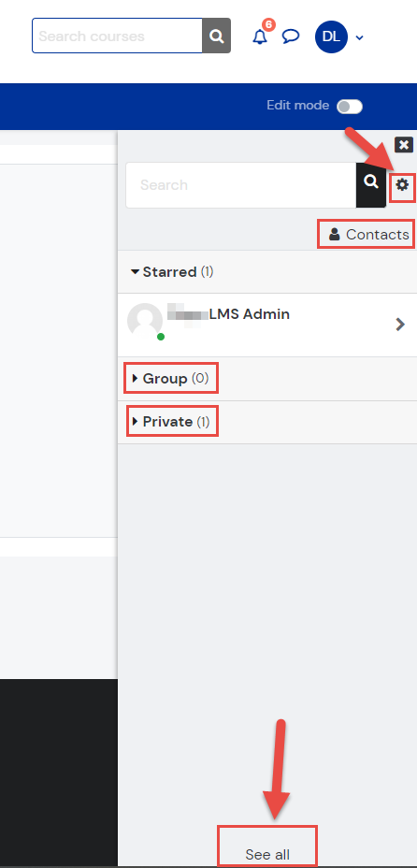
Task: Close the messaging drawer
Action: coord(404,145)
